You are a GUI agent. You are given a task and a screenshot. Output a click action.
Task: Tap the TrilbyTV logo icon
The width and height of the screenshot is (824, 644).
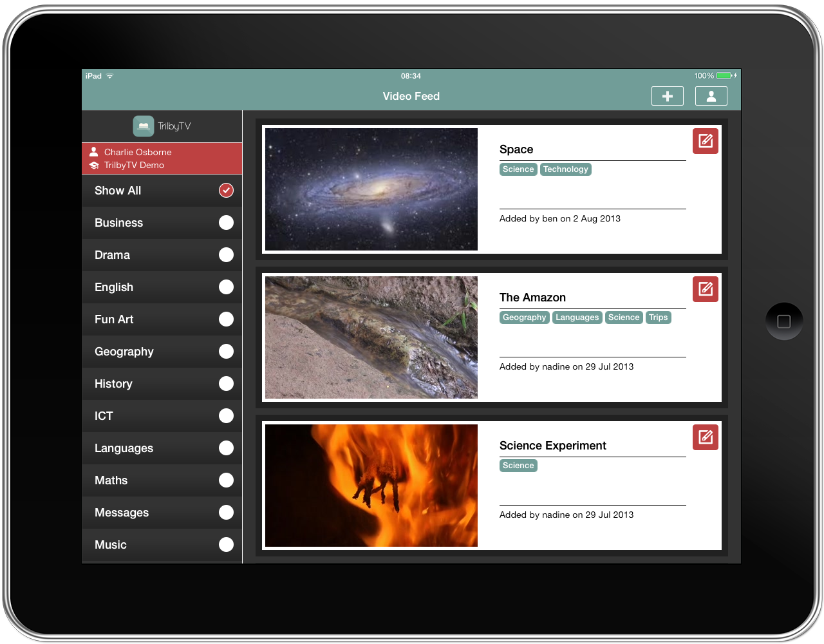pyautogui.click(x=144, y=126)
